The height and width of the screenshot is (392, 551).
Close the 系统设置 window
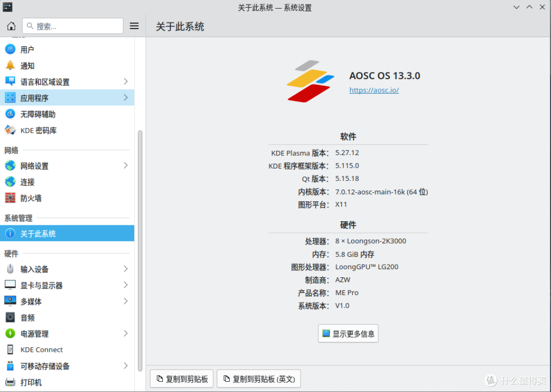click(542, 7)
